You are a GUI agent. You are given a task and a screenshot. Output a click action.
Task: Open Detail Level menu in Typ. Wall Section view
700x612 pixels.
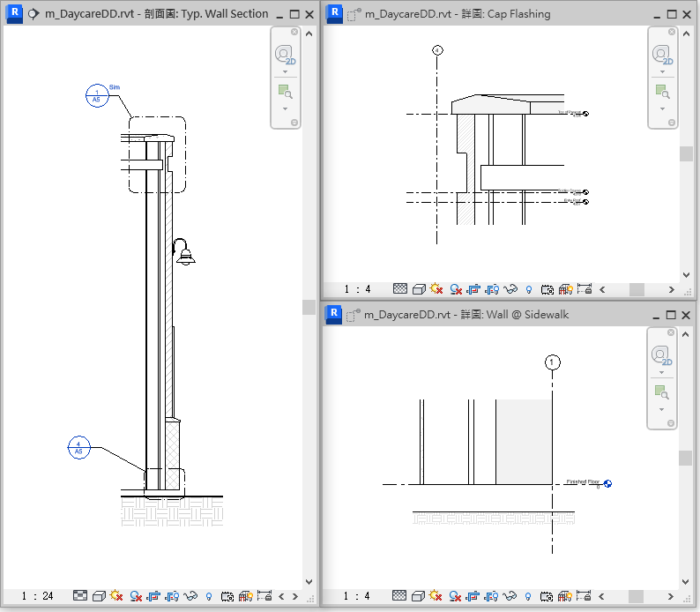tap(80, 596)
